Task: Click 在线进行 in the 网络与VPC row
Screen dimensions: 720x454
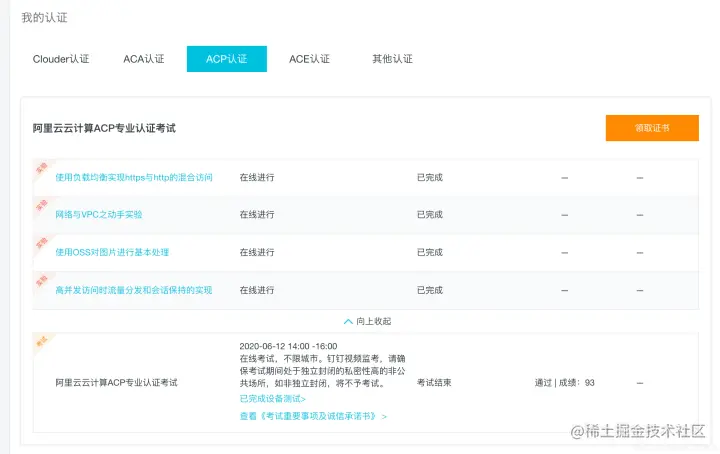Action: [257, 214]
